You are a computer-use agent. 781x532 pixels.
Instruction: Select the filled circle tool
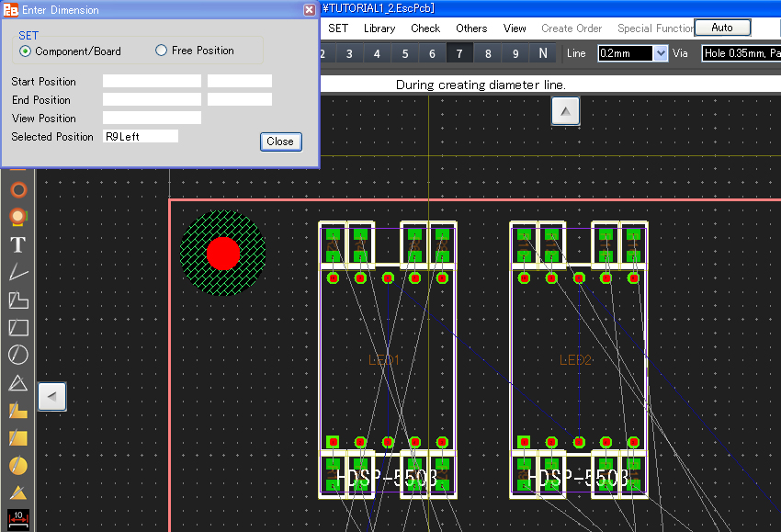(x=18, y=466)
